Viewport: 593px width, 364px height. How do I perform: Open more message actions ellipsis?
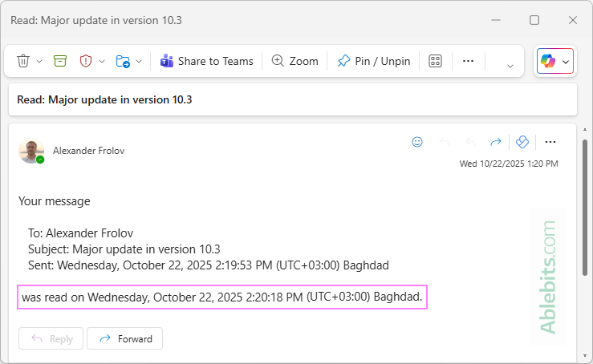click(550, 142)
